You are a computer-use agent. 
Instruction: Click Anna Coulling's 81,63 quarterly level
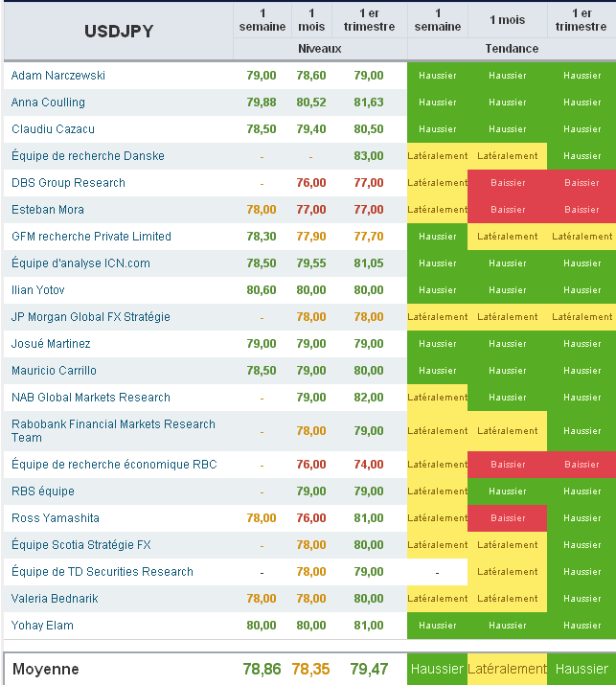(369, 103)
